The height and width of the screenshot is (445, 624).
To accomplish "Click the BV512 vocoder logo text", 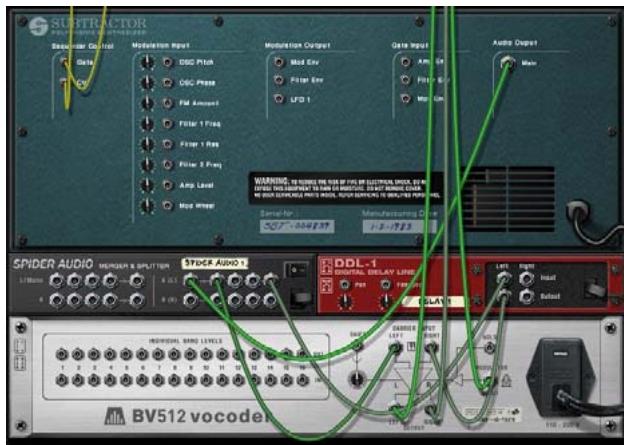I will pos(187,416).
